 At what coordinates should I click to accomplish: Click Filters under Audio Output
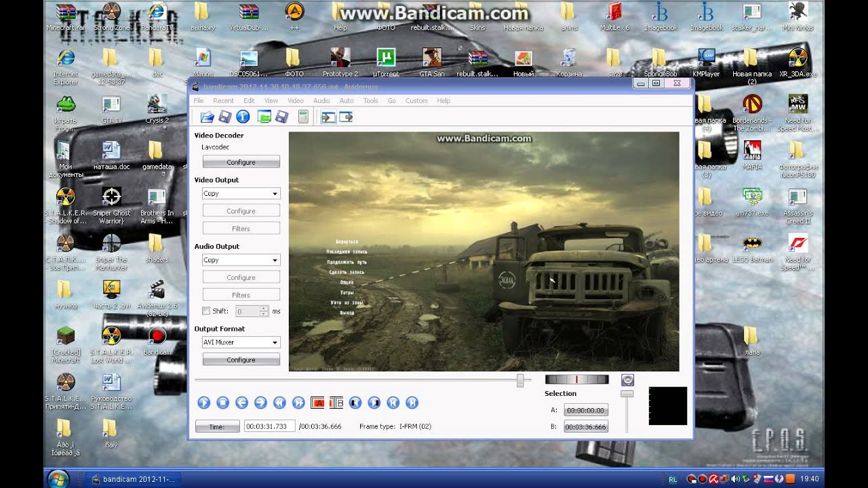[x=241, y=295]
